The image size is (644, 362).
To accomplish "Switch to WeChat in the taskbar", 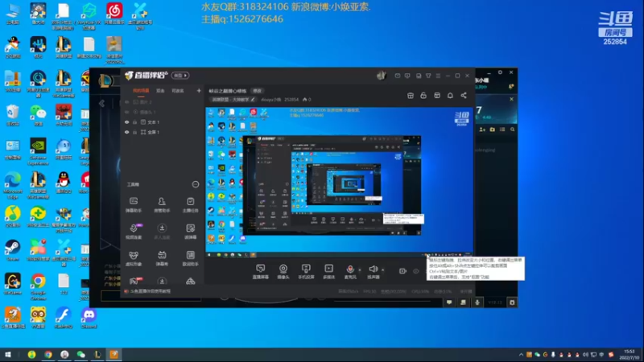I will point(81,355).
